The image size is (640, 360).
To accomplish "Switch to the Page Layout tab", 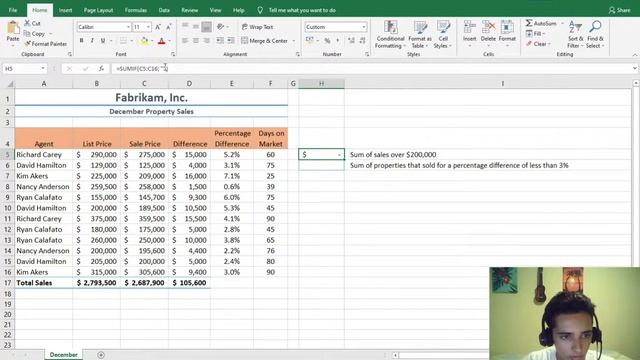I will (98, 10).
